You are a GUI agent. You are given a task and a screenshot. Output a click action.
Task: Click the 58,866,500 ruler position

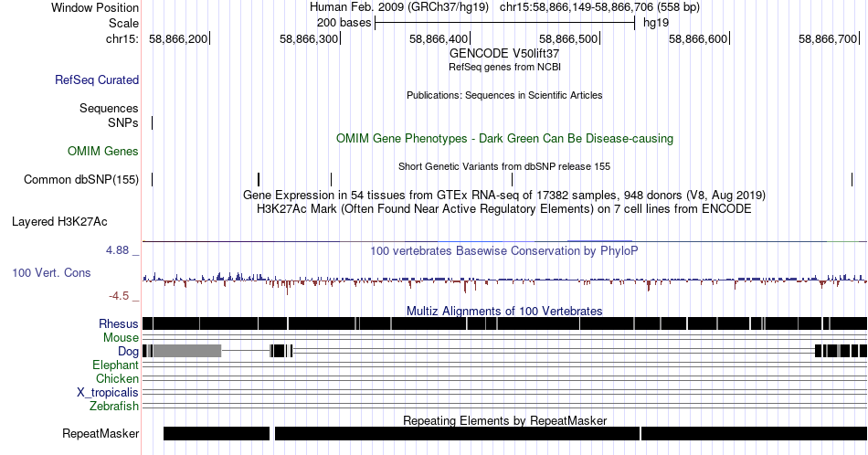click(x=568, y=38)
